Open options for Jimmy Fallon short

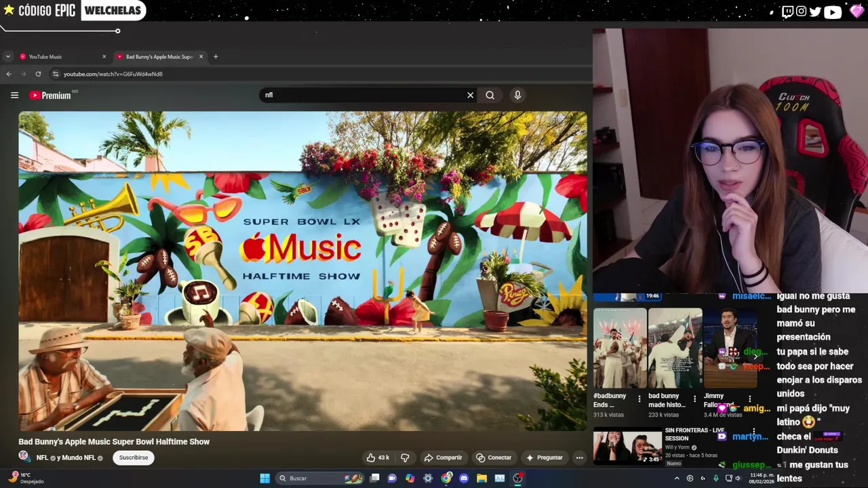(749, 399)
